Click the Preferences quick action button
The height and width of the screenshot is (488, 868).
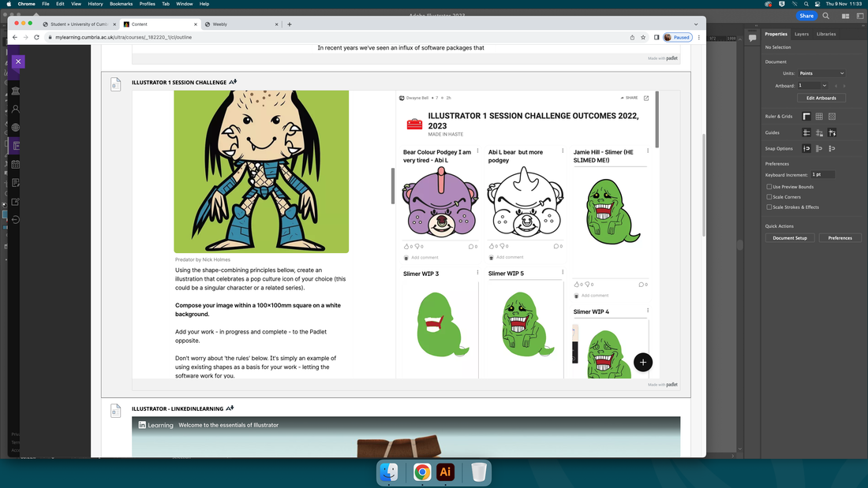tap(840, 238)
